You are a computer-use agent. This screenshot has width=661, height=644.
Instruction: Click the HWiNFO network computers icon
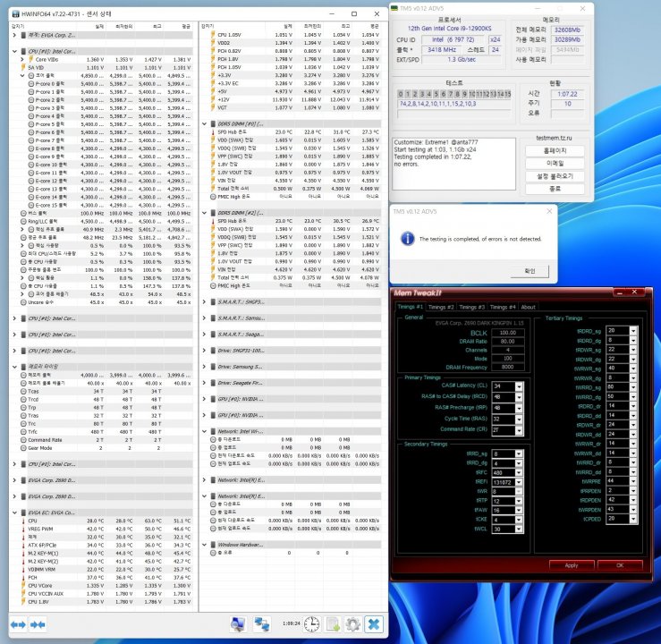[262, 623]
